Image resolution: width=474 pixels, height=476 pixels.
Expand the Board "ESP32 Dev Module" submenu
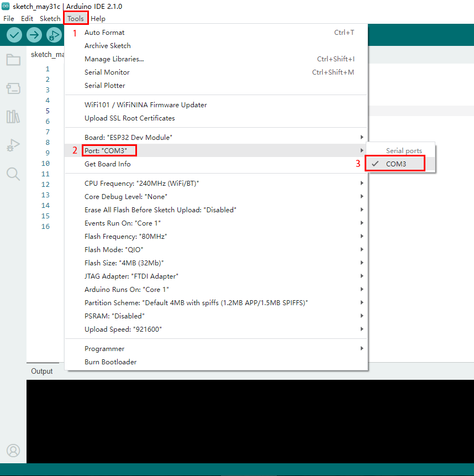pos(216,137)
